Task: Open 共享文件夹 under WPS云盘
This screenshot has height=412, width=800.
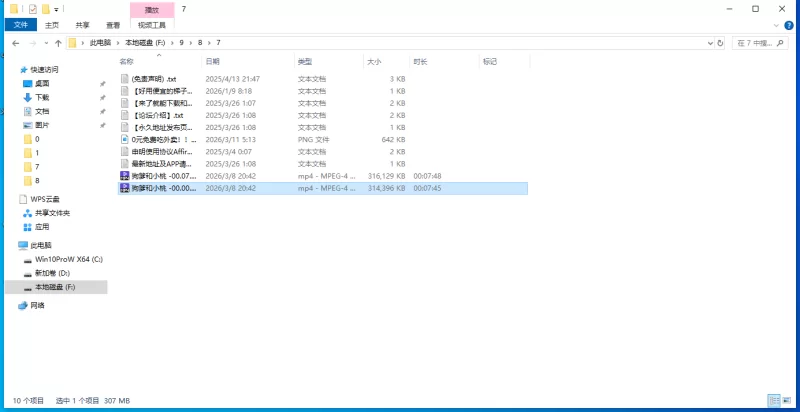Action: pyautogui.click(x=52, y=213)
